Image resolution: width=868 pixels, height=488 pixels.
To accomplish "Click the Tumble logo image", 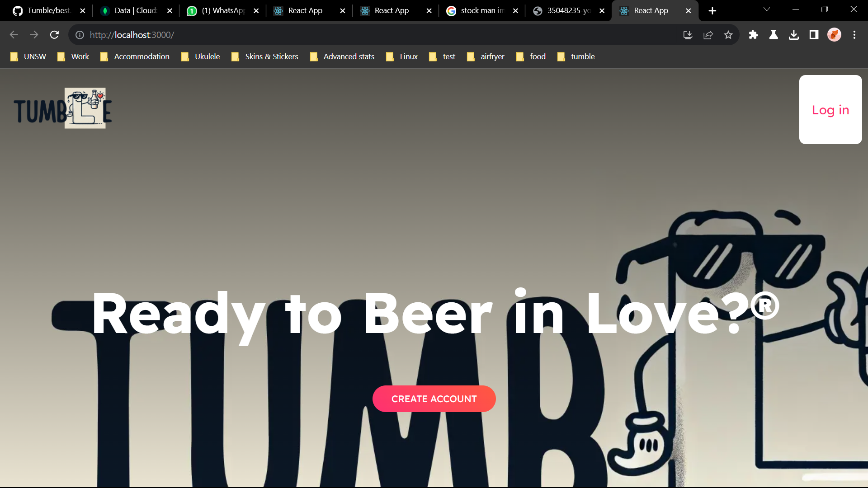I will [63, 108].
